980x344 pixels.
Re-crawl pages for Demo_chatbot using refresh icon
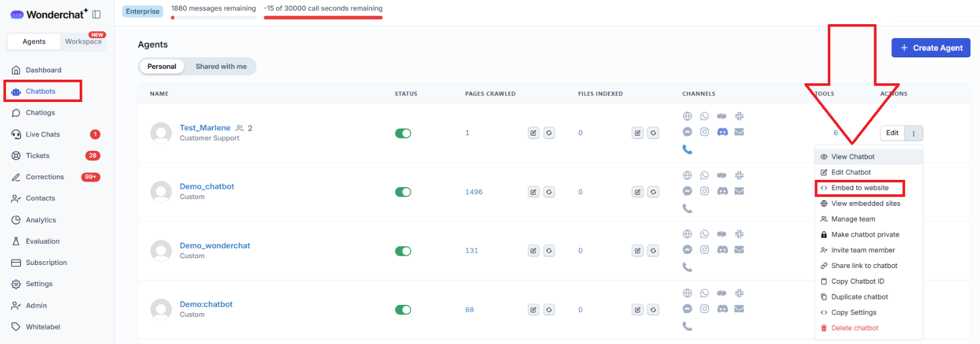coord(549,192)
